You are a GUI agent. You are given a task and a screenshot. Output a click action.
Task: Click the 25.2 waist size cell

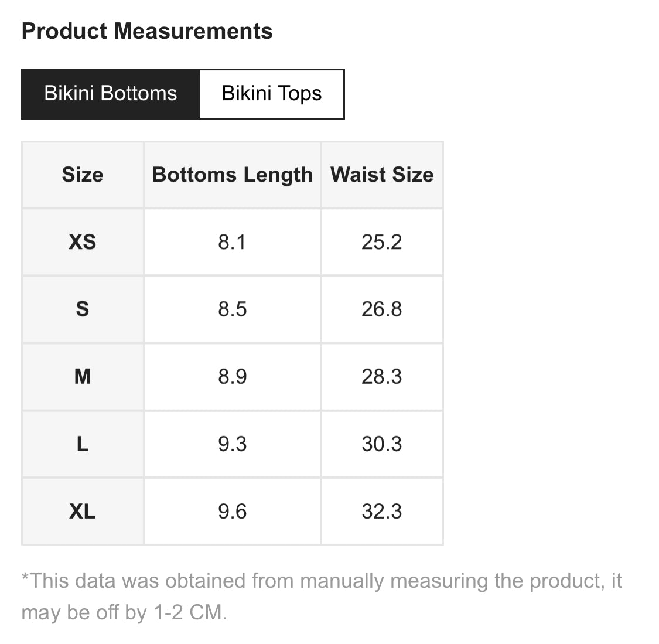click(x=382, y=242)
